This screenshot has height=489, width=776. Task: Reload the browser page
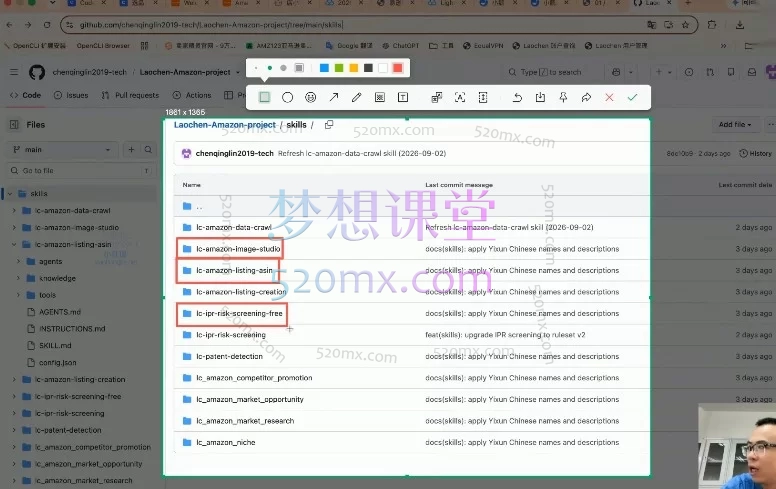pyautogui.click(x=47, y=25)
